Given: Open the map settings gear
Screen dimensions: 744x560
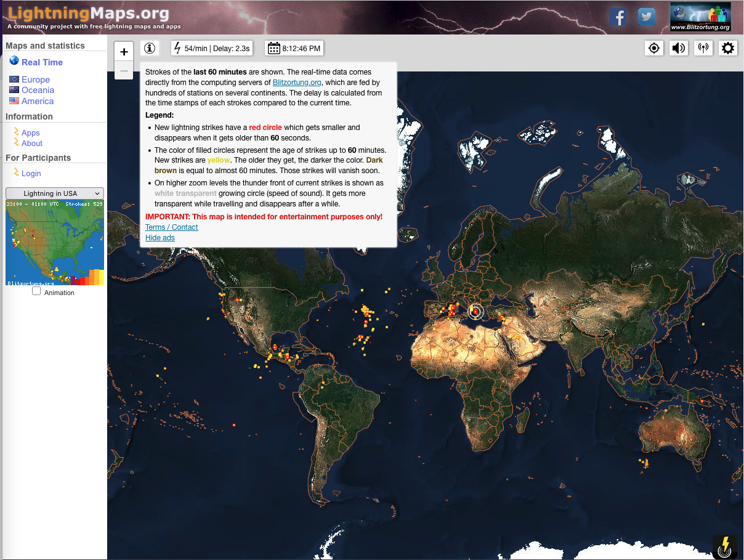Looking at the screenshot, I should click(x=728, y=47).
